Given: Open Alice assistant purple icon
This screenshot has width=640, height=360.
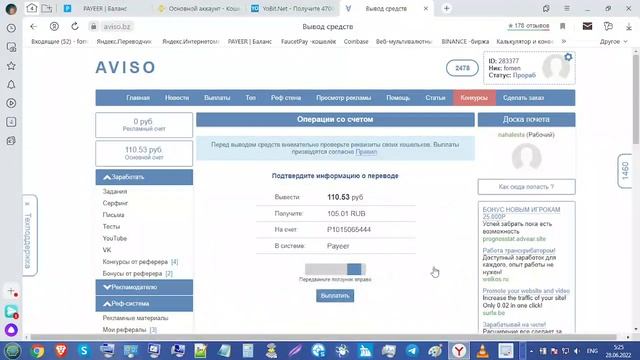Looking at the screenshot, I should click(11, 329).
